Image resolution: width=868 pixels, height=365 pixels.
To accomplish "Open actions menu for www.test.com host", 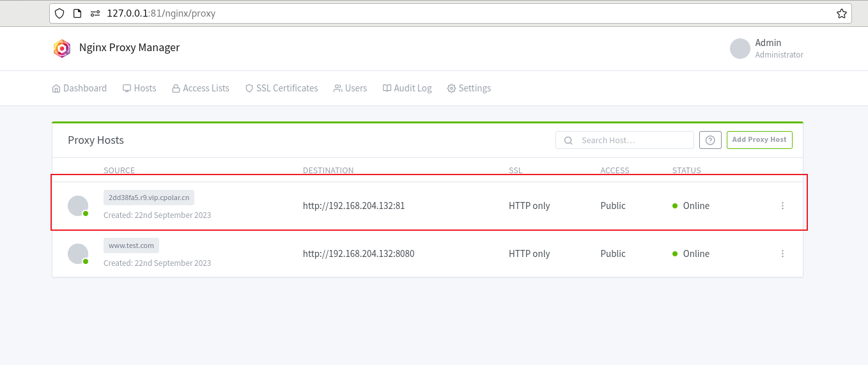I will coord(782,254).
